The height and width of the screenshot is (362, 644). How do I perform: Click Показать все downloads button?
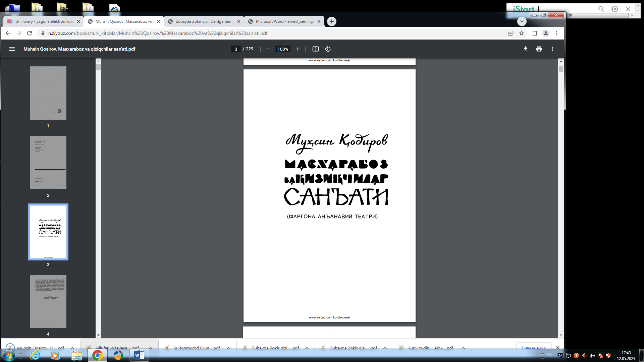pos(534,347)
